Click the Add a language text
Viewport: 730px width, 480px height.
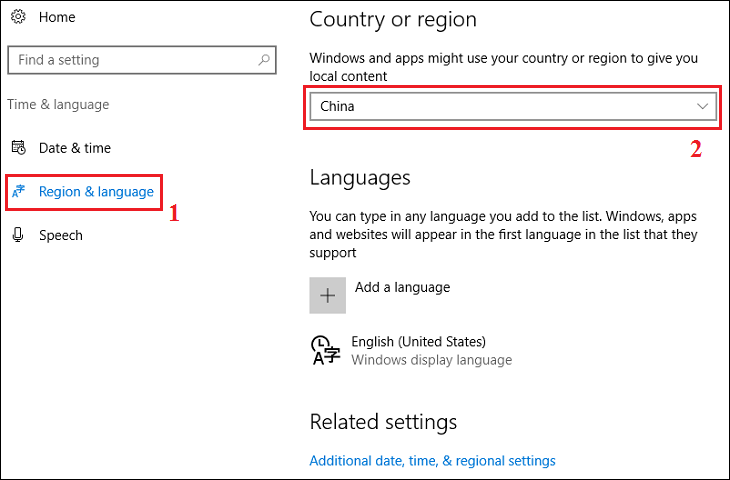point(402,287)
